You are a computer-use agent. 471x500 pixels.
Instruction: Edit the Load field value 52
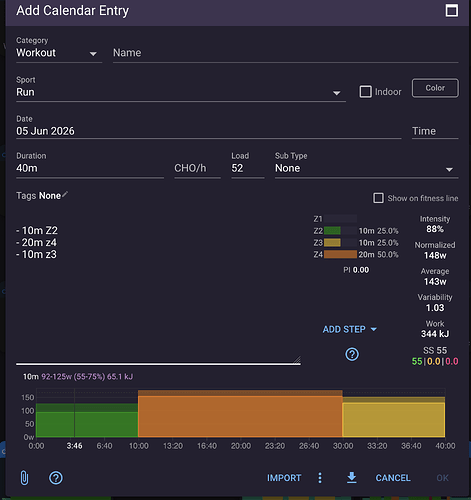[248, 168]
